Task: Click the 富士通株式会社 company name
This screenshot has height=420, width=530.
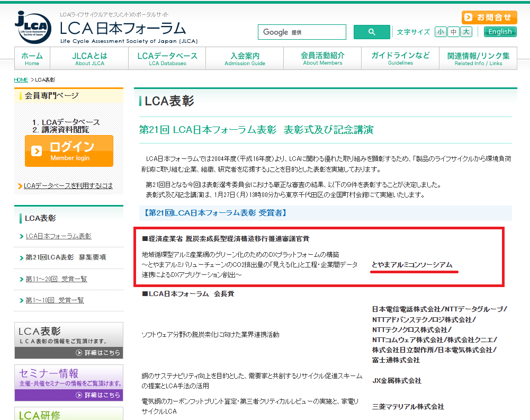Action: [396, 360]
